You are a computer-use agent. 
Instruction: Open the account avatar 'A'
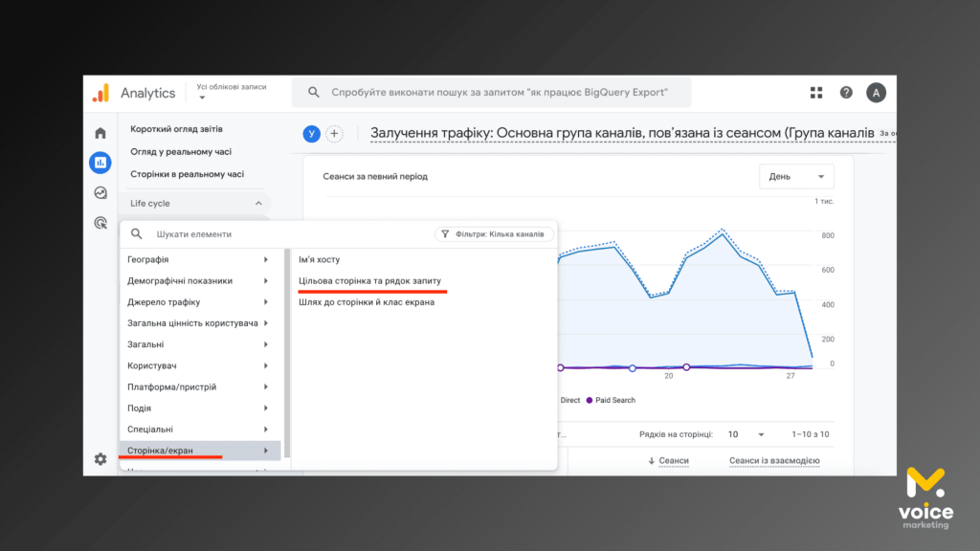(876, 93)
